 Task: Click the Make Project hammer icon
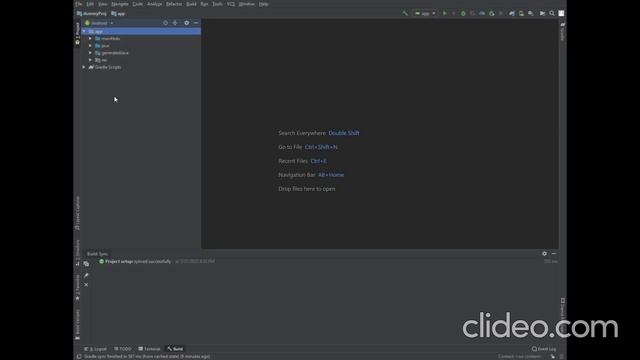coord(405,13)
